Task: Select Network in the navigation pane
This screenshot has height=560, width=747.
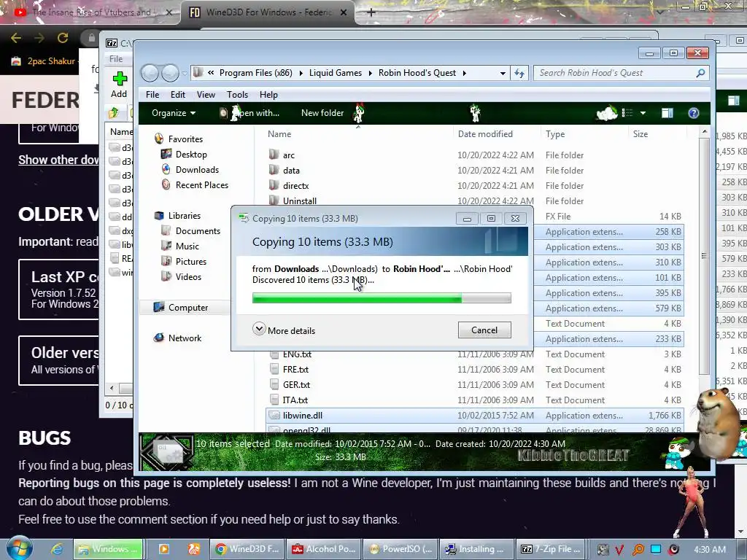Action: (x=185, y=338)
